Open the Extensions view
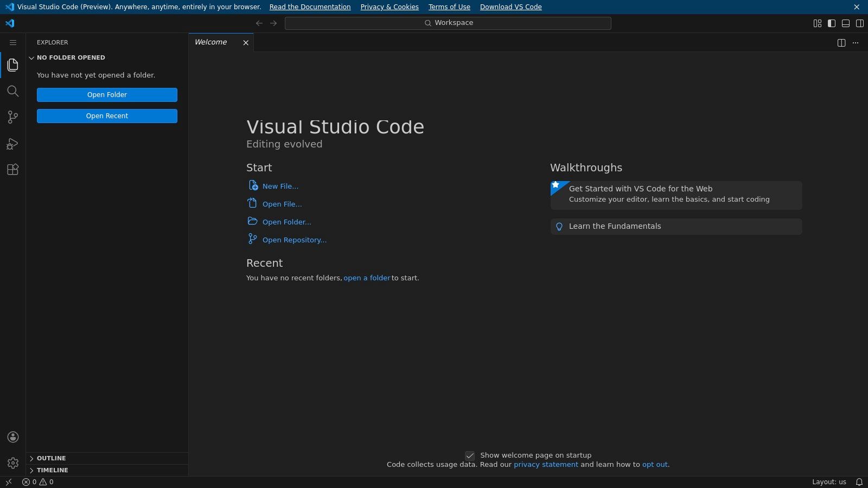Image resolution: width=868 pixels, height=488 pixels. (13, 169)
